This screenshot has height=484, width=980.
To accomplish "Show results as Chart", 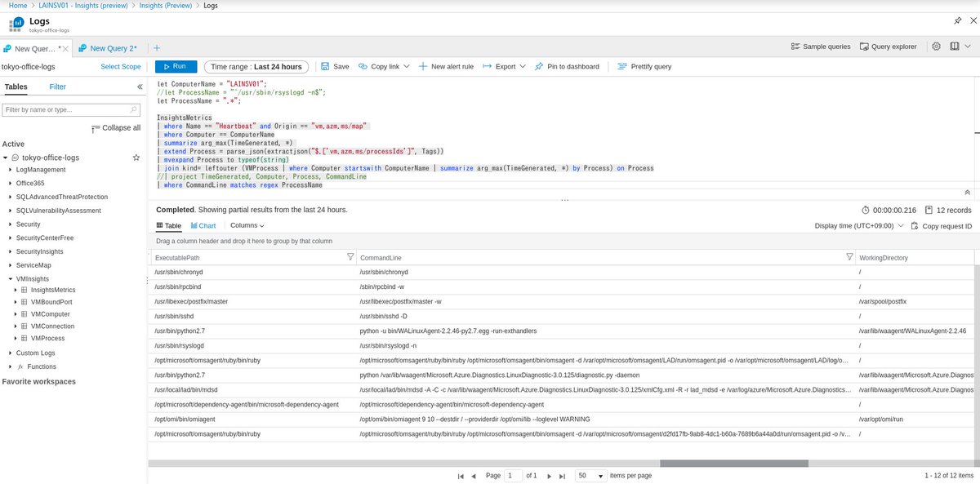I will pyautogui.click(x=203, y=225).
